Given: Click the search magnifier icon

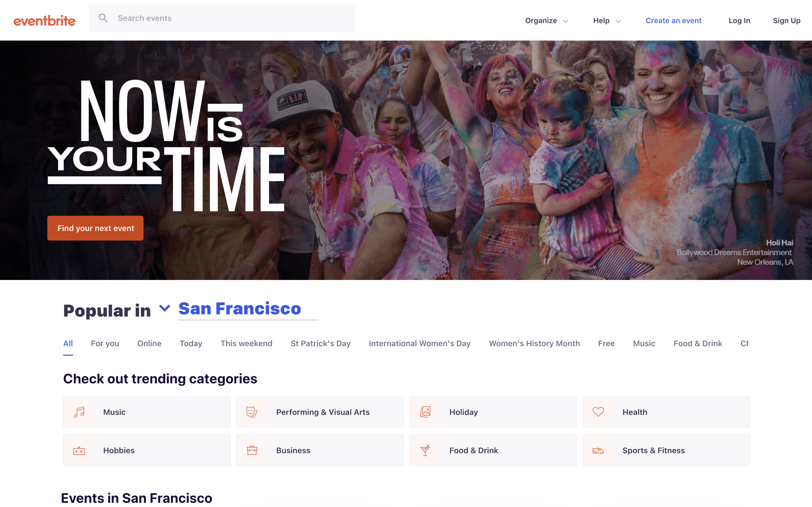Looking at the screenshot, I should (103, 18).
